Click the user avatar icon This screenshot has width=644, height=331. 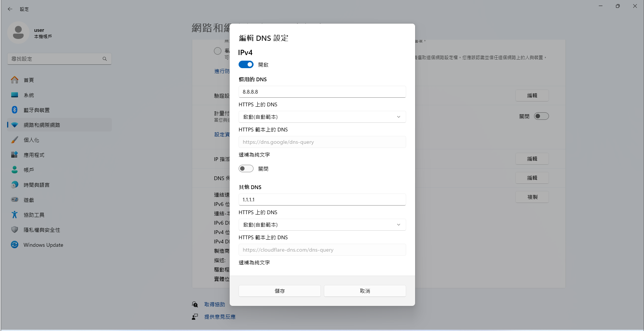(x=18, y=33)
